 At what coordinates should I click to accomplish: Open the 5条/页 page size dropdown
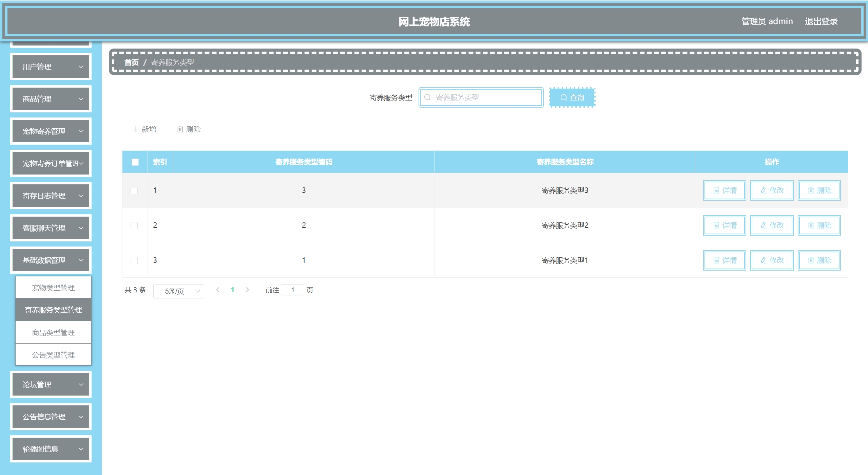point(178,291)
